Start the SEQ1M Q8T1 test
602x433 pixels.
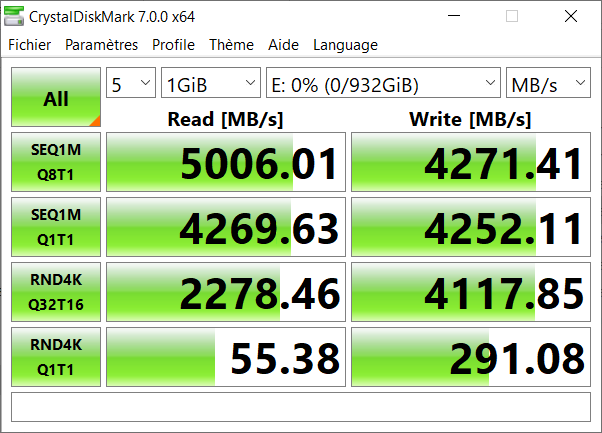56,162
